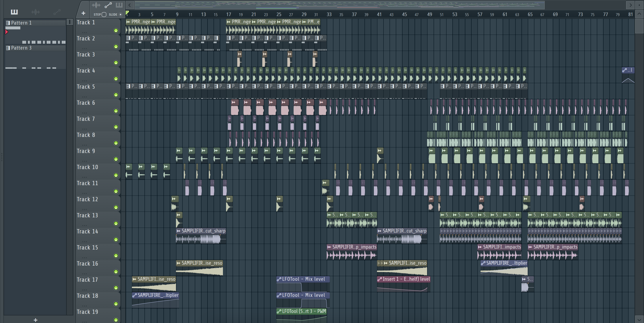The width and height of the screenshot is (644, 323).
Task: Select the second SAMPLIFIR..cut_sharp clip on Track 14
Action: [x=402, y=236]
